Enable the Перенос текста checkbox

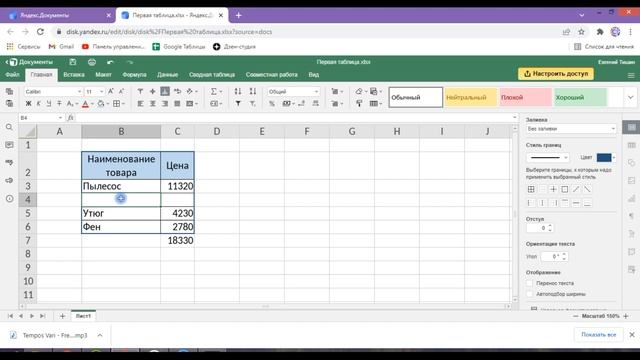tap(530, 283)
